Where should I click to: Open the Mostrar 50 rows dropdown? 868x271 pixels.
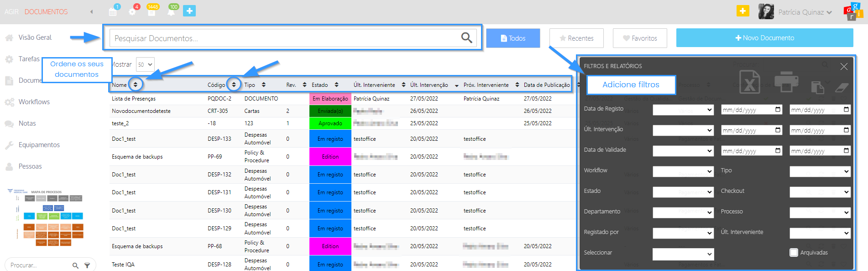tap(146, 64)
